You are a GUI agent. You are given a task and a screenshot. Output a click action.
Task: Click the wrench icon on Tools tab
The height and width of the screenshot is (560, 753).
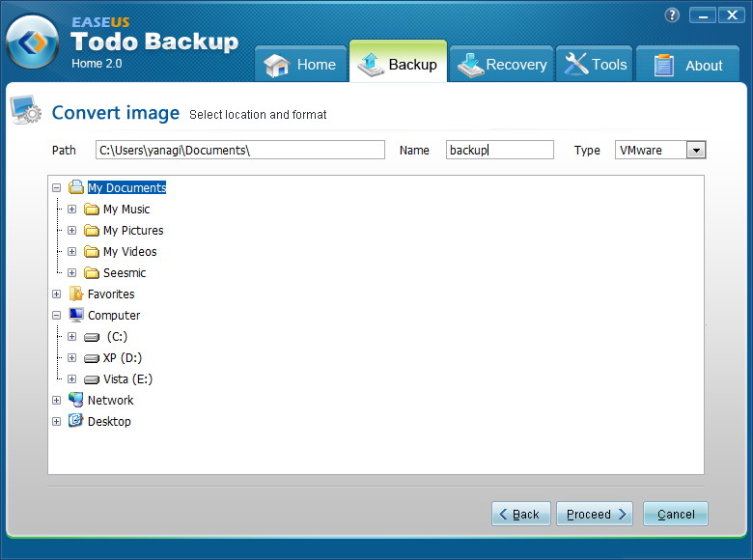coord(575,64)
